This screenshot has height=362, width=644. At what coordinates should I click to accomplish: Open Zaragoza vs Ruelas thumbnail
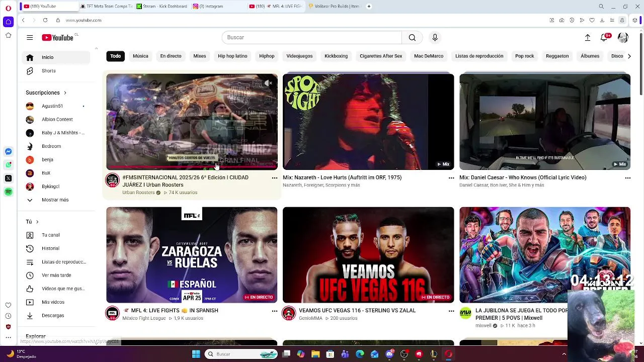pos(192,255)
